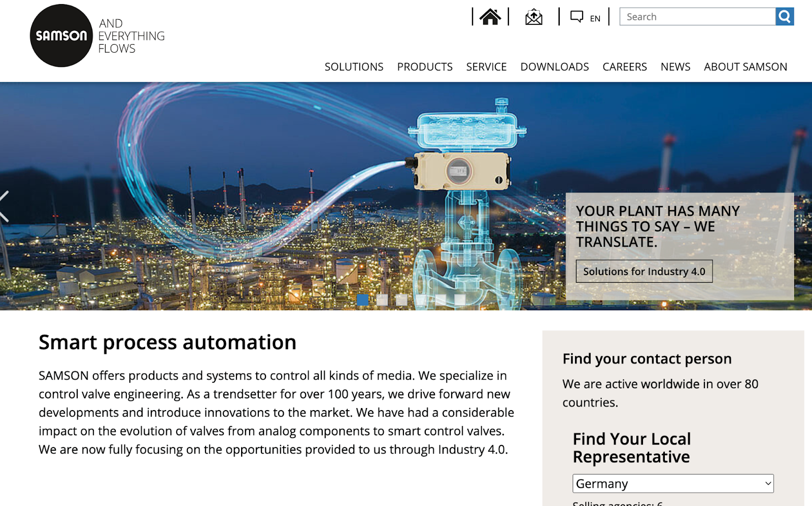Viewport: 812px width, 506px height.
Task: Open the PRODUCTS menu
Action: coord(425,67)
